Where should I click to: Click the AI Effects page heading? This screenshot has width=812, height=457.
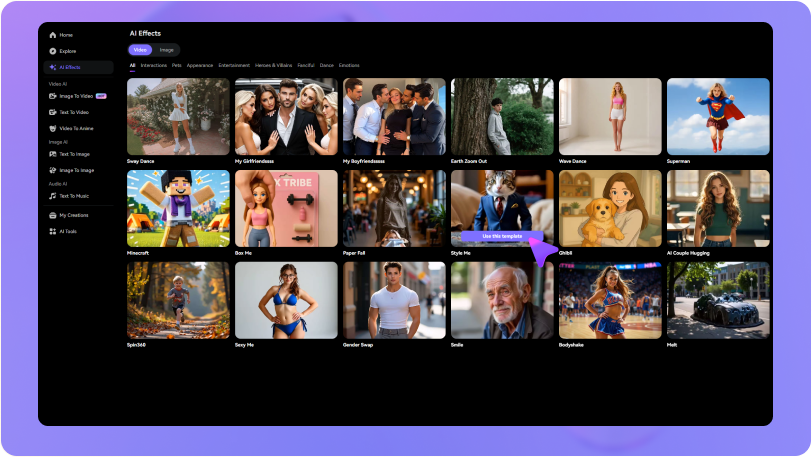(x=145, y=34)
